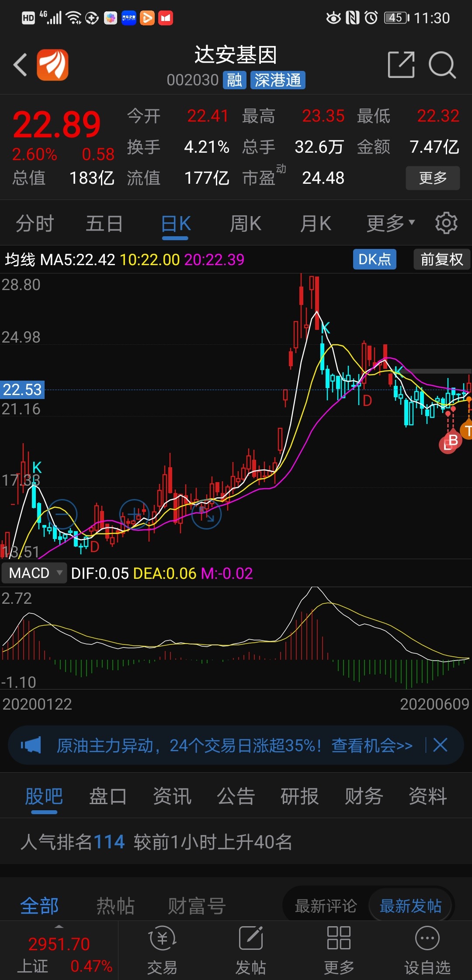Select the 财富号 posts filter
The width and height of the screenshot is (472, 980).
[197, 906]
